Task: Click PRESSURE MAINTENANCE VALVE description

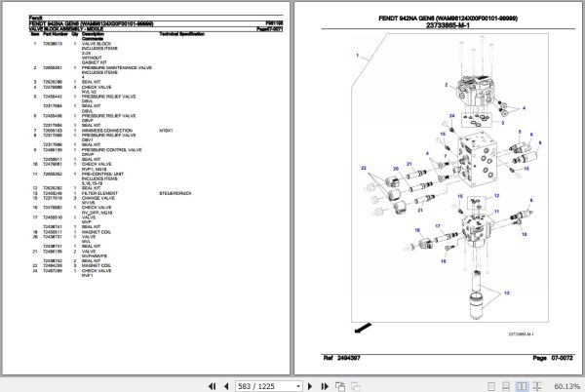Action: (117, 68)
